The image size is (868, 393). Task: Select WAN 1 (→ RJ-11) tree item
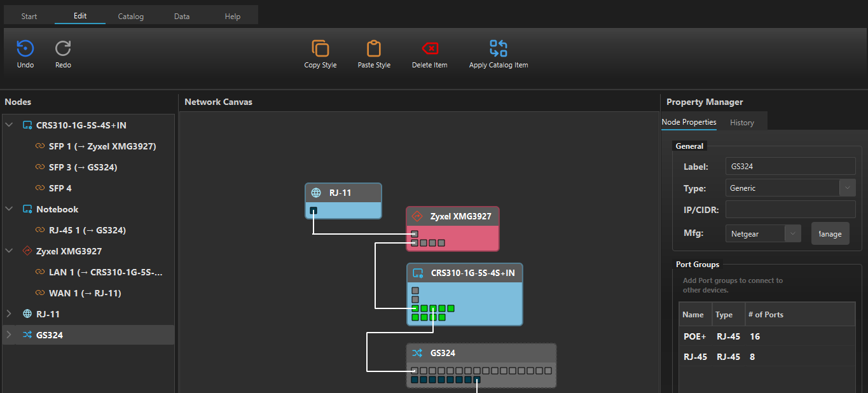(85, 293)
